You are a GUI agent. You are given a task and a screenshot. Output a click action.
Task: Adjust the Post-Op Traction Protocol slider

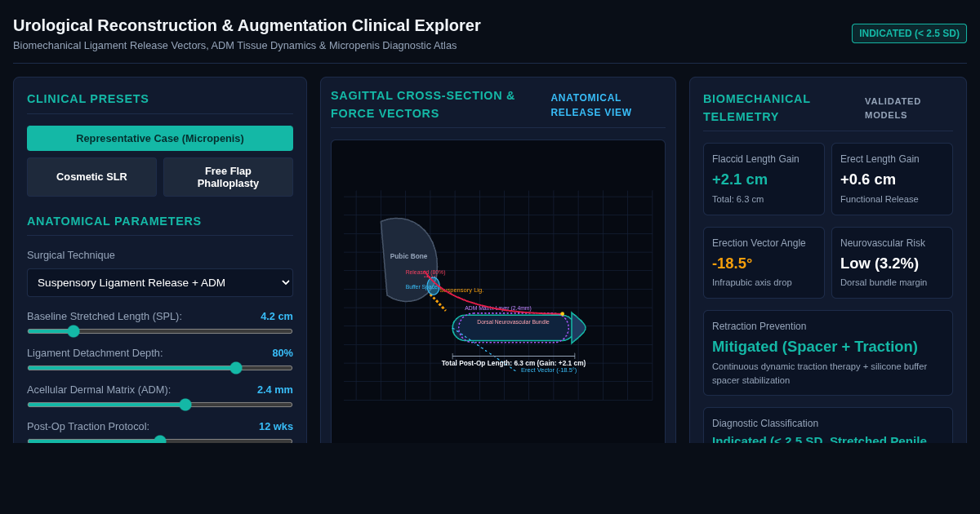160,441
